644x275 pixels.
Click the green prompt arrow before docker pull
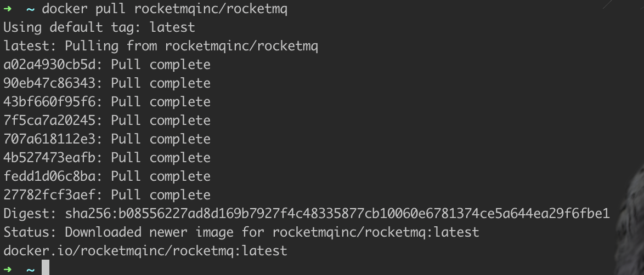pos(8,9)
